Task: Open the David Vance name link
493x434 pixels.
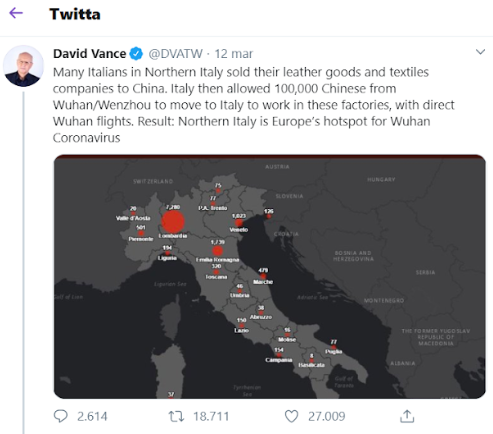Action: coord(89,54)
